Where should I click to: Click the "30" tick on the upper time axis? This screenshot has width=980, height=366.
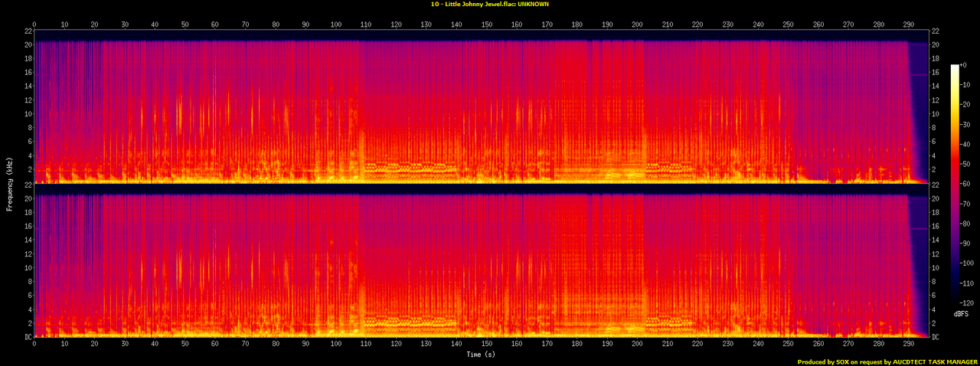125,25
